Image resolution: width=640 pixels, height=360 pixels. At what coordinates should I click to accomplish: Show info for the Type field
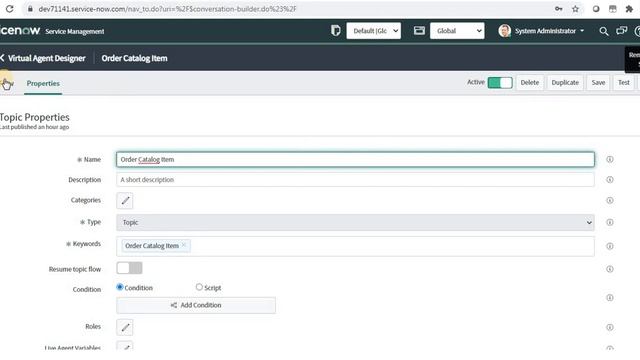pos(609,222)
